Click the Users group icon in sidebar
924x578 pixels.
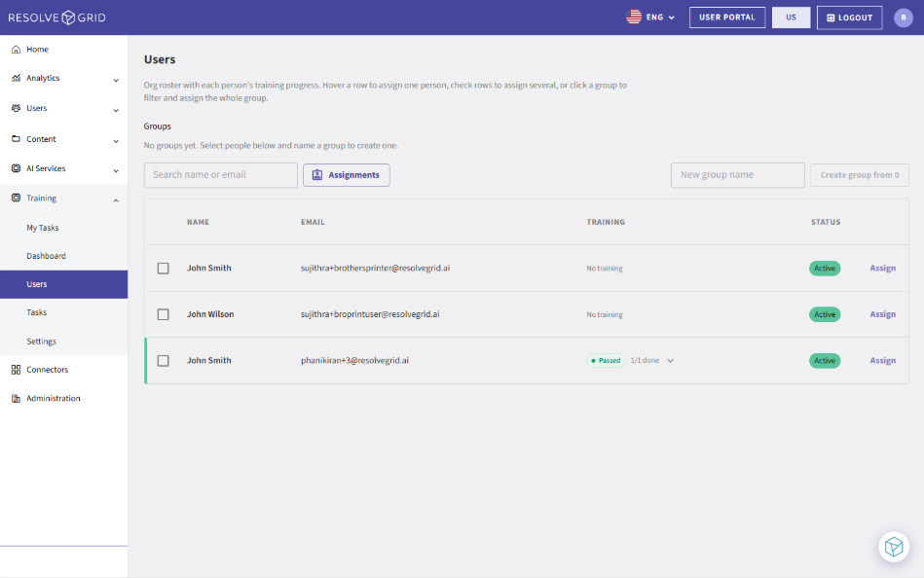pyautogui.click(x=16, y=108)
